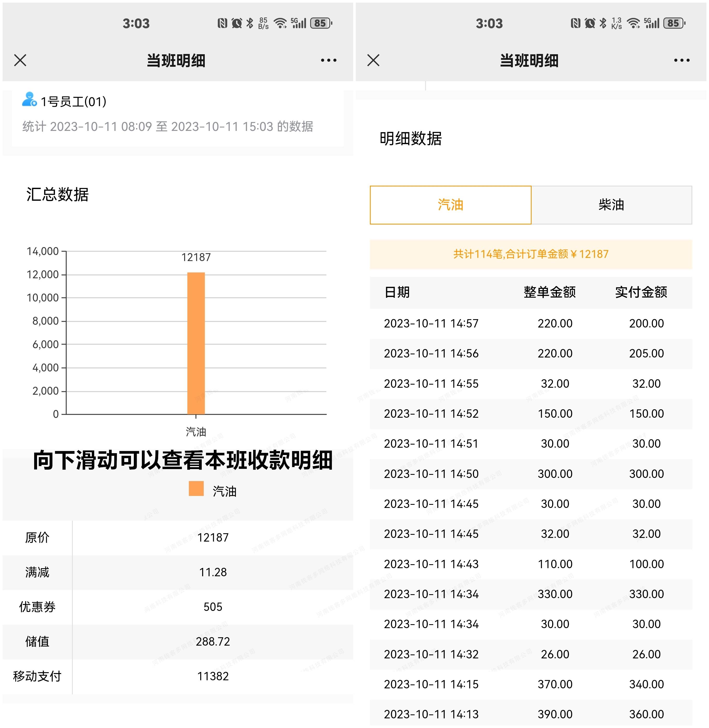Screen dimensions: 709x728
Task: Tap the 移动支付 summary row
Action: pos(177,676)
